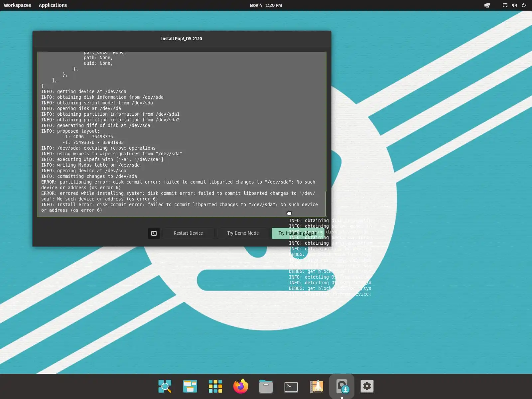Click 'INFO: obtaining disk information from /dev/sda'
Screen dimensions: 532x399
pos(102,97)
